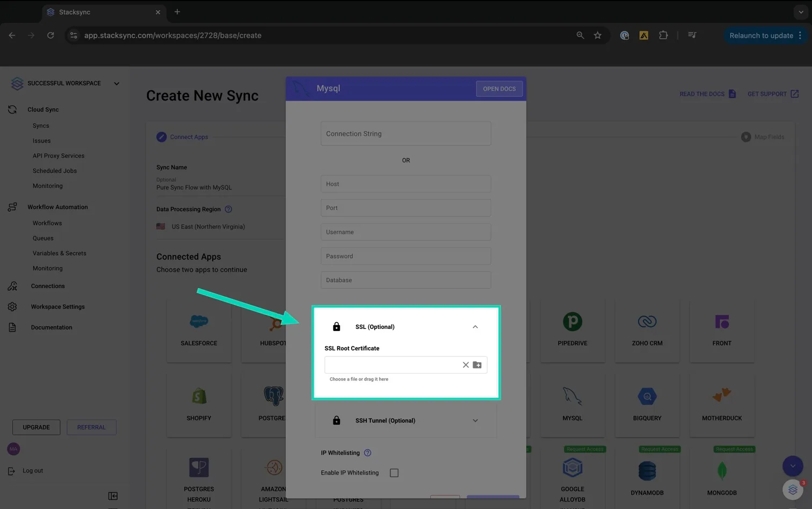
Task: Open the GET SUPPORT link
Action: (773, 94)
